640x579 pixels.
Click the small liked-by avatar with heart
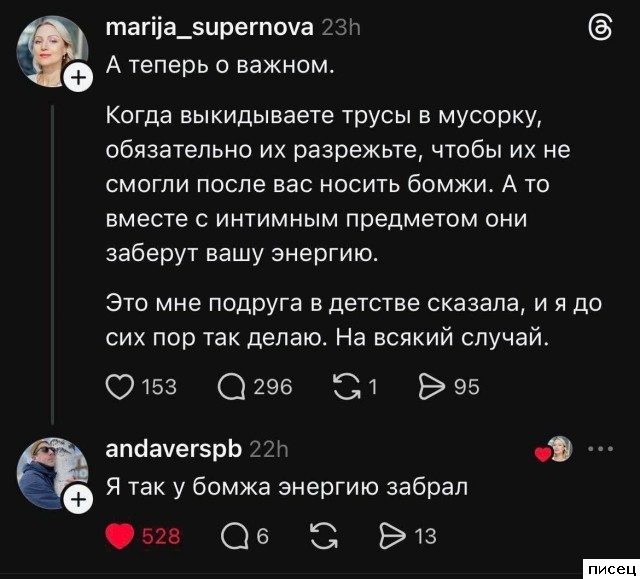(x=557, y=451)
